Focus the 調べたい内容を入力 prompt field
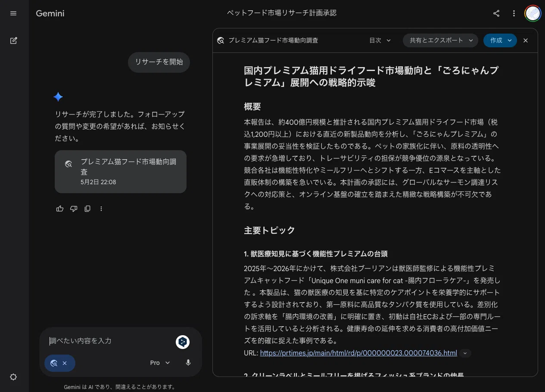This screenshot has height=392, width=545. coord(110,341)
